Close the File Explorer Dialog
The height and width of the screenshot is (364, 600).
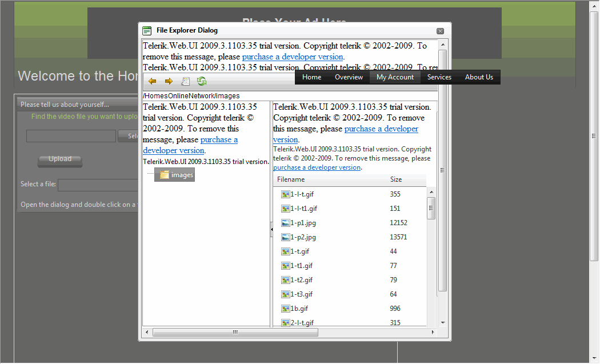441,31
